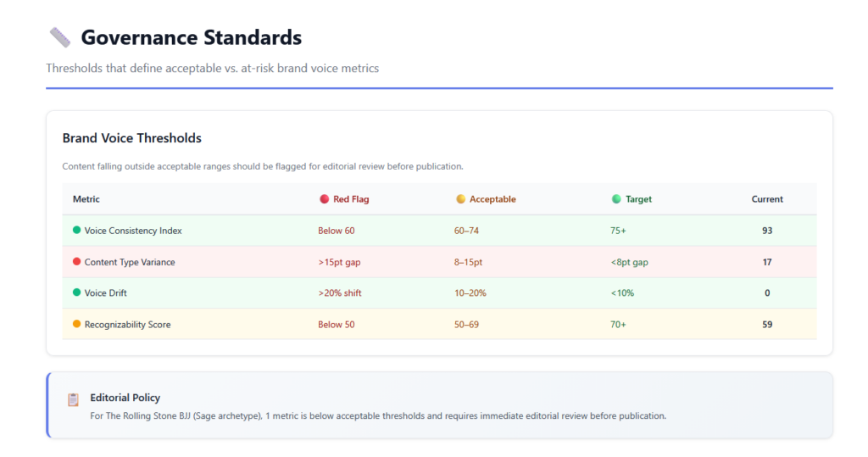Viewport: 868px width, 457px height.
Task: Click the Brand Voice Thresholds heading
Action: click(x=131, y=138)
